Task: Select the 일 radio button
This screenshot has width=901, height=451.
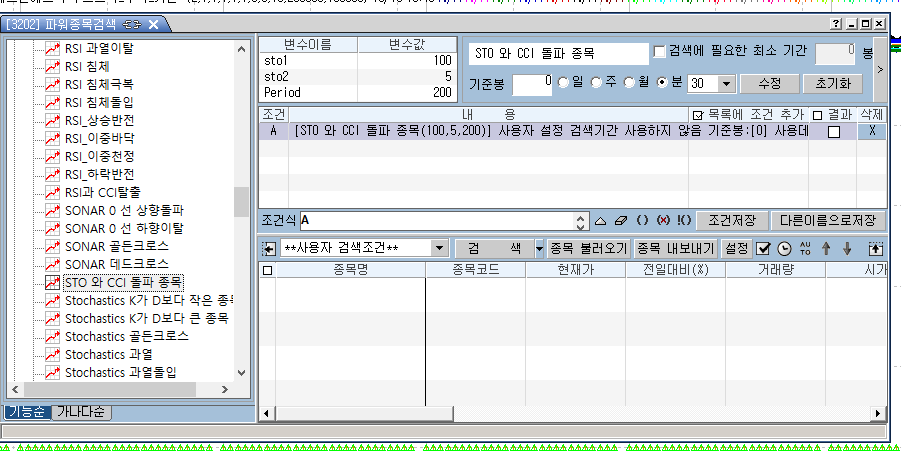Action: click(564, 83)
